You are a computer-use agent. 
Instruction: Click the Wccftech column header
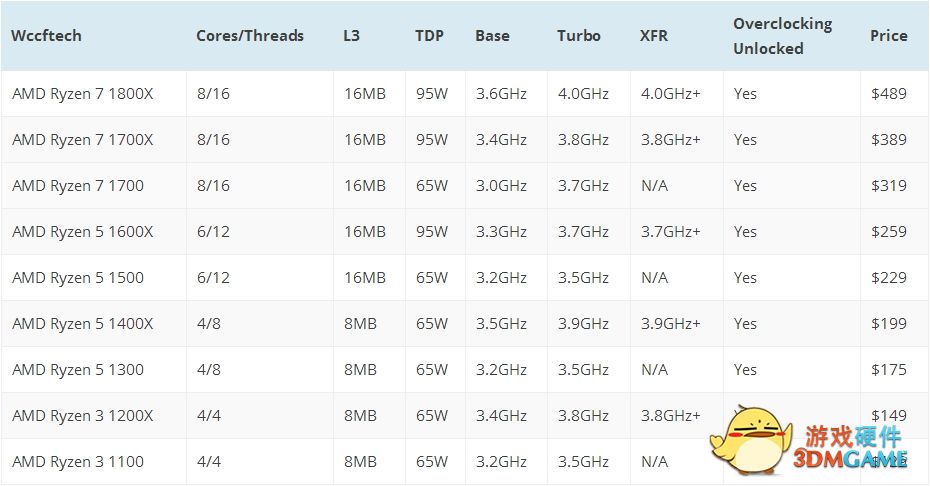point(47,36)
